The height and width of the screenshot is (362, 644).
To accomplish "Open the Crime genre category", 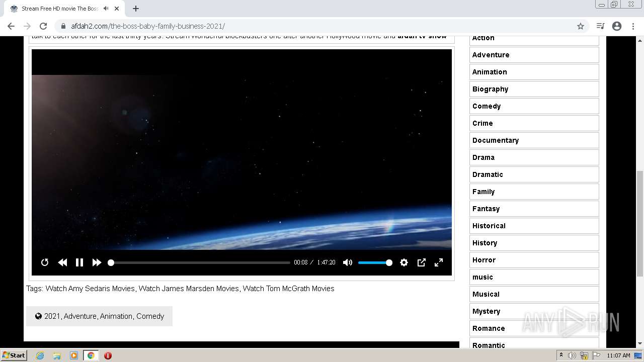I will [x=534, y=123].
